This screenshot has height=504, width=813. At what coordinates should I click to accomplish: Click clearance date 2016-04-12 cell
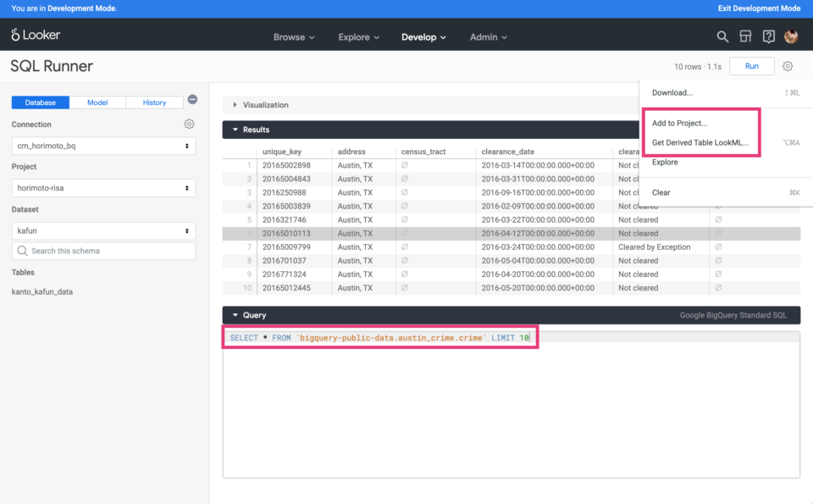click(x=538, y=233)
